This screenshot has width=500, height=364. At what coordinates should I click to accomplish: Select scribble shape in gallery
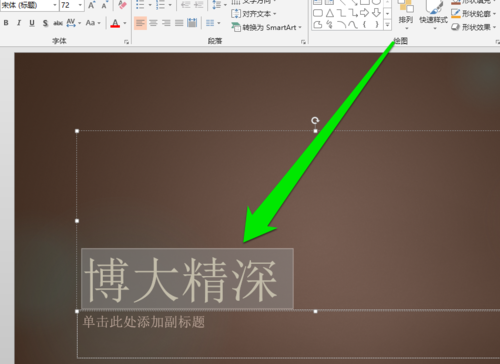[330, 25]
